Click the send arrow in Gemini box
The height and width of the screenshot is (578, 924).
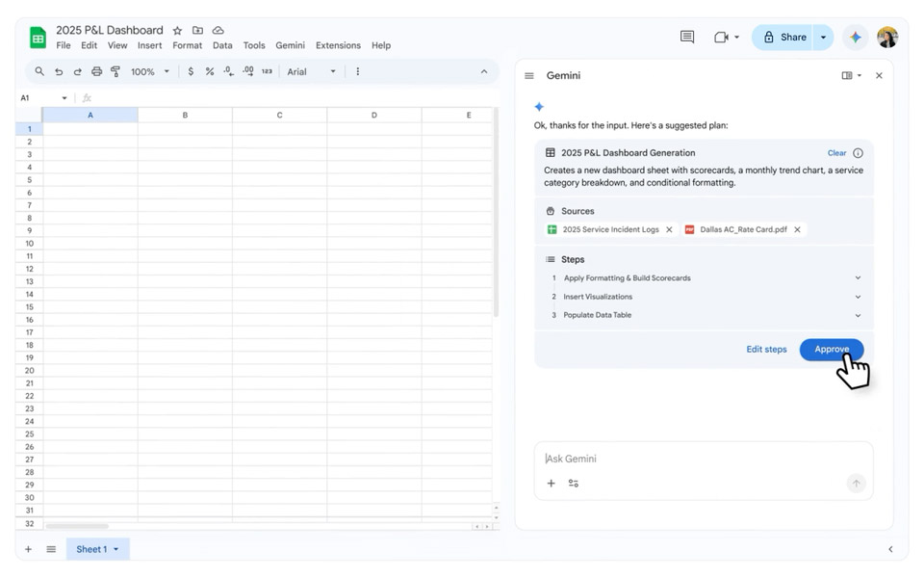point(856,483)
